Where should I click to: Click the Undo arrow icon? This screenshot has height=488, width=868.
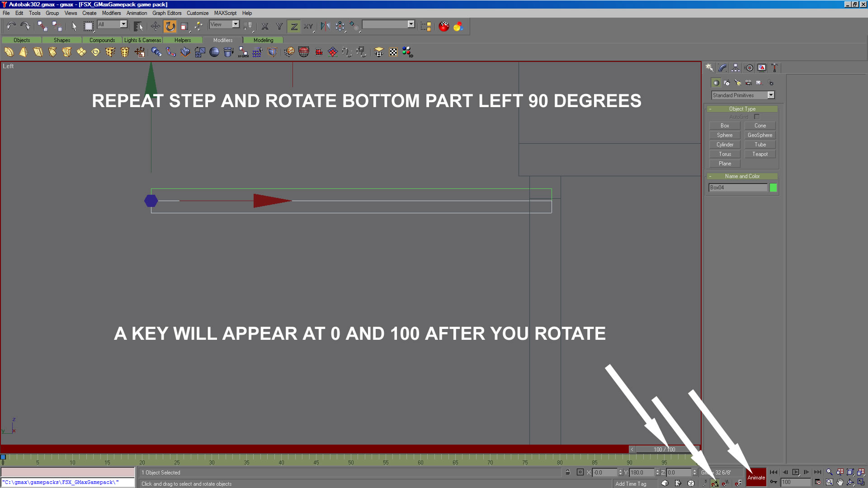pyautogui.click(x=11, y=26)
